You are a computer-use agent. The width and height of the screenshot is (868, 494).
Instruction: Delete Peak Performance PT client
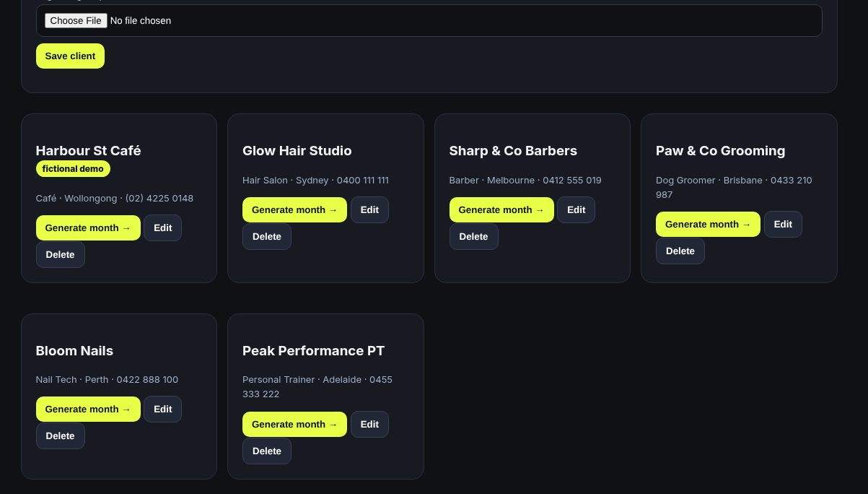click(267, 451)
